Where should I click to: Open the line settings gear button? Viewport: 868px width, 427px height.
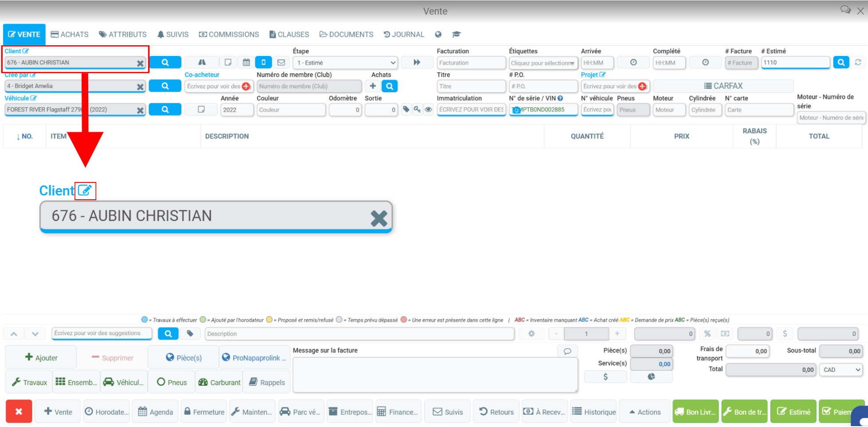pos(531,334)
